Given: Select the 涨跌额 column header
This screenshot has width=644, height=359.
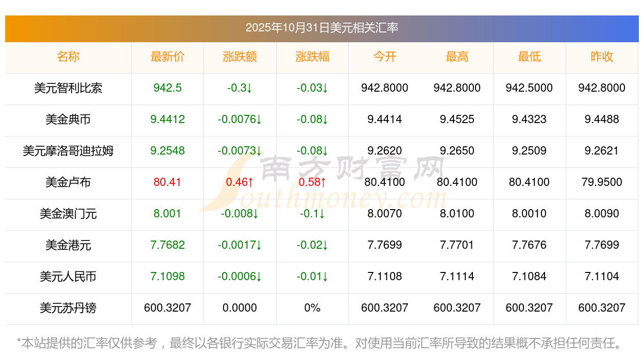Looking at the screenshot, I should pyautogui.click(x=240, y=57).
